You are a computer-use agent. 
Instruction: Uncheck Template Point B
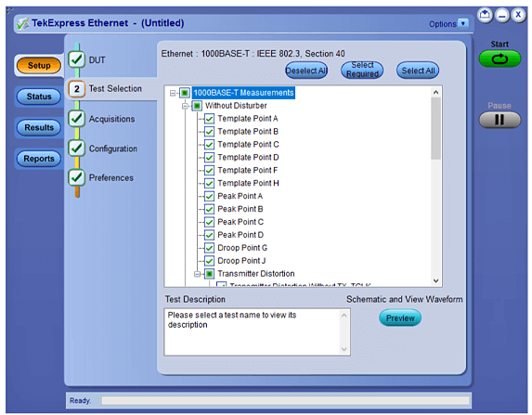point(210,132)
